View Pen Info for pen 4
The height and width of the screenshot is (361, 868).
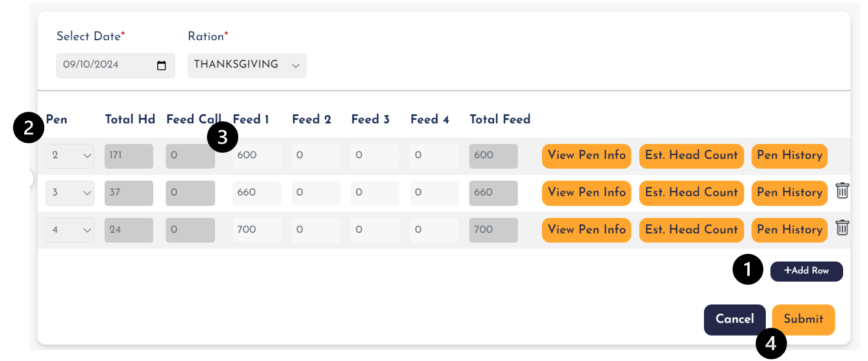pyautogui.click(x=587, y=230)
